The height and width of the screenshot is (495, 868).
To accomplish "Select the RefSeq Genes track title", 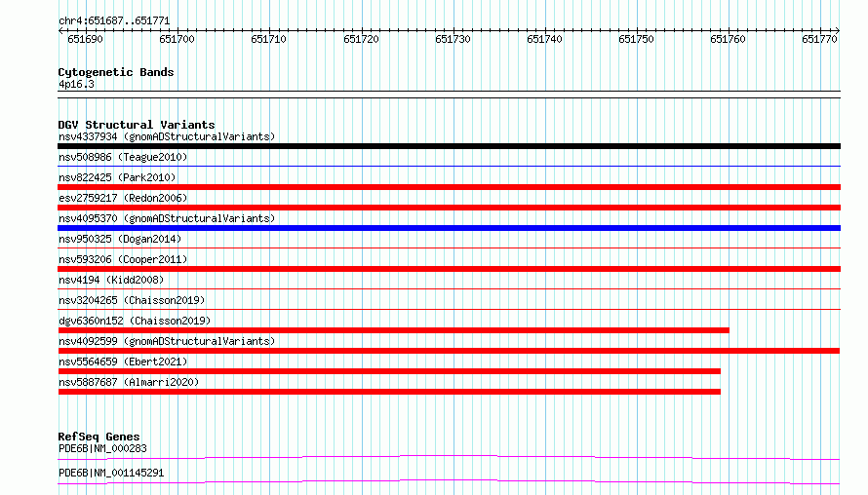I will click(x=99, y=437).
